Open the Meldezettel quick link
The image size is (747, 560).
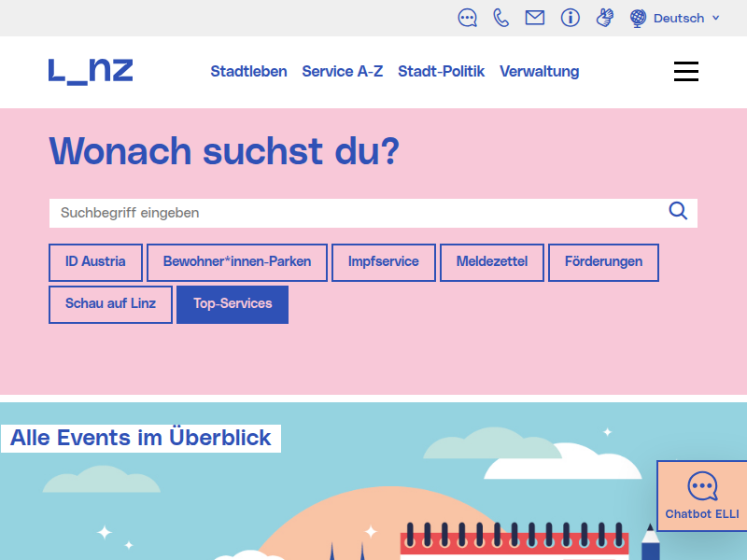point(491,262)
